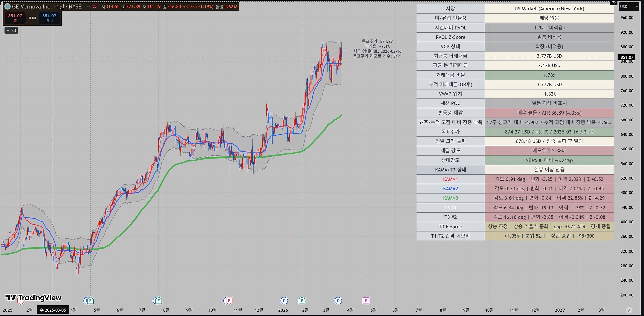Click the 851.07 current price label on scale
644x316 pixels.
pos(626,57)
